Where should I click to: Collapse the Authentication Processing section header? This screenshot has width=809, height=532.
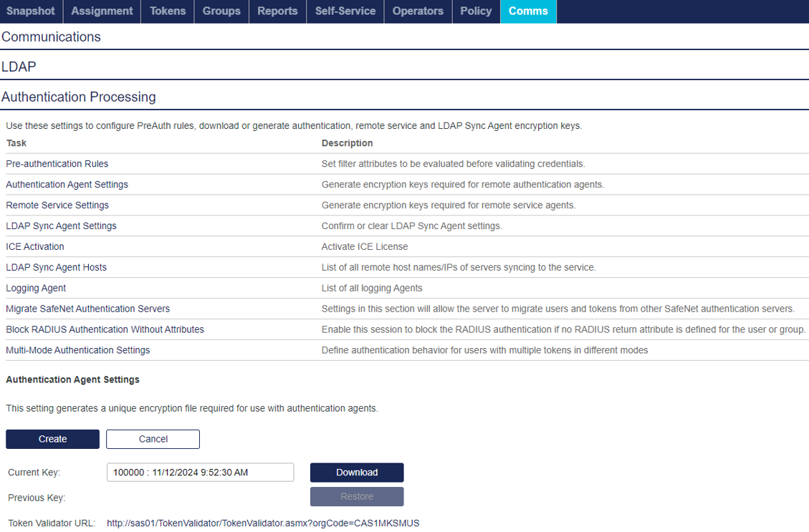click(78, 97)
